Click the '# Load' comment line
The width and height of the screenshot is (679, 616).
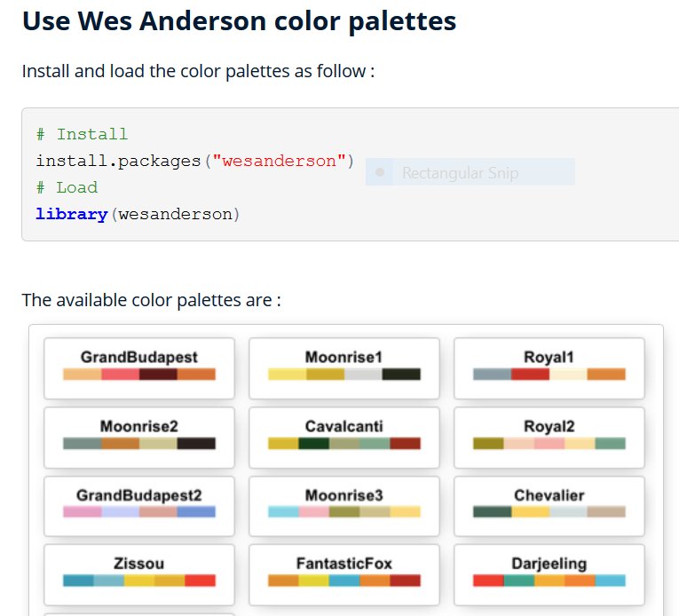(67, 187)
